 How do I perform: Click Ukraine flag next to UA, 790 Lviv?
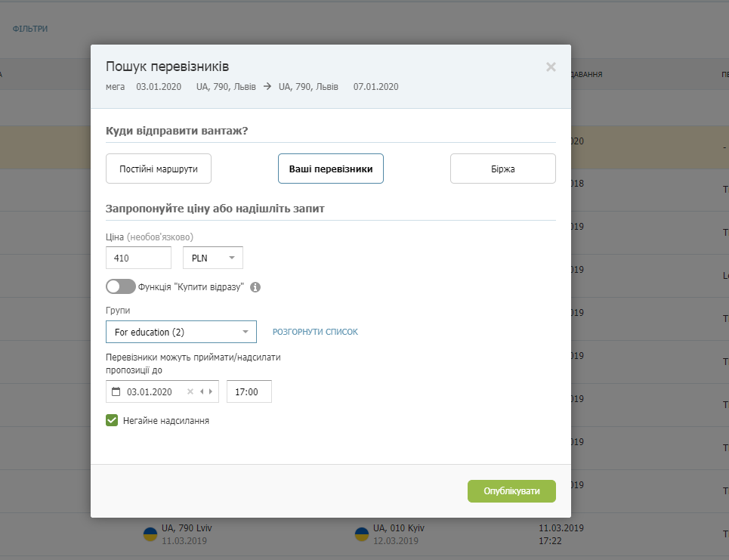coord(150,534)
